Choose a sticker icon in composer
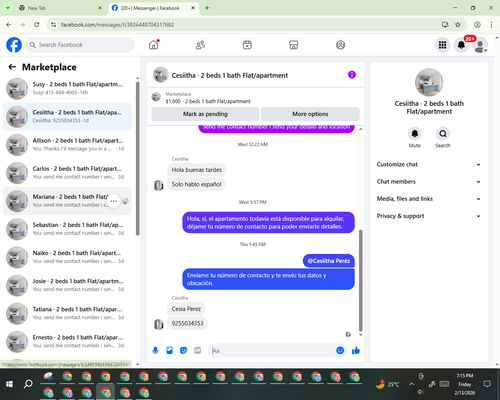The image size is (500, 400). (x=183, y=350)
